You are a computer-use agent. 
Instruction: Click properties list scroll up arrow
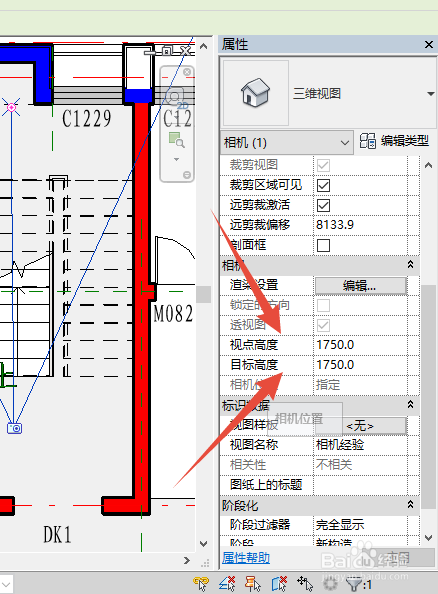[x=429, y=165]
